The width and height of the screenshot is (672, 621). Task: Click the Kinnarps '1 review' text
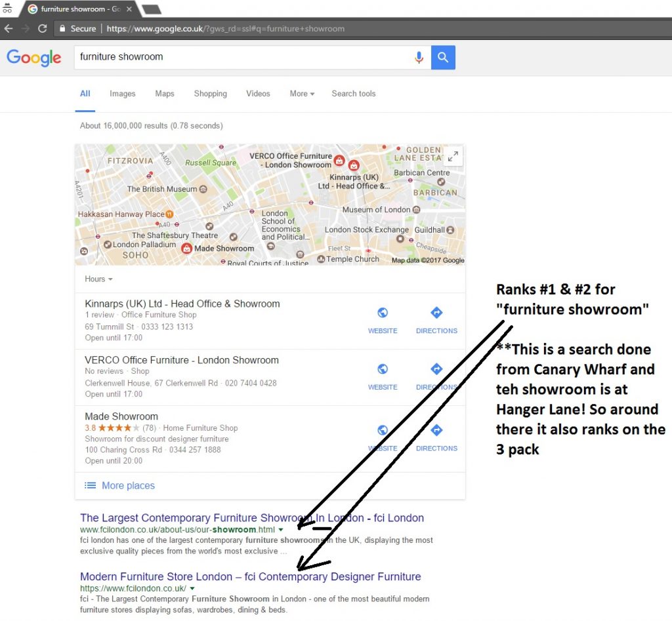pos(100,315)
